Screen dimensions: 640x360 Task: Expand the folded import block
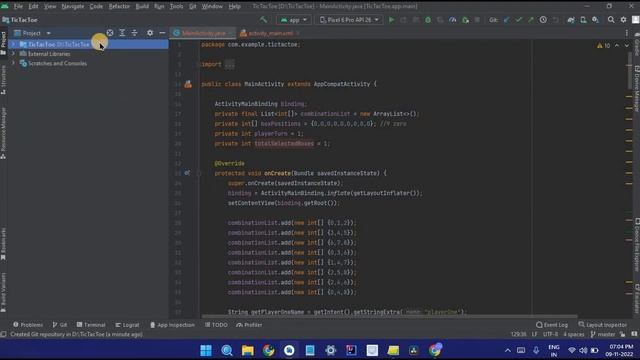(230, 64)
